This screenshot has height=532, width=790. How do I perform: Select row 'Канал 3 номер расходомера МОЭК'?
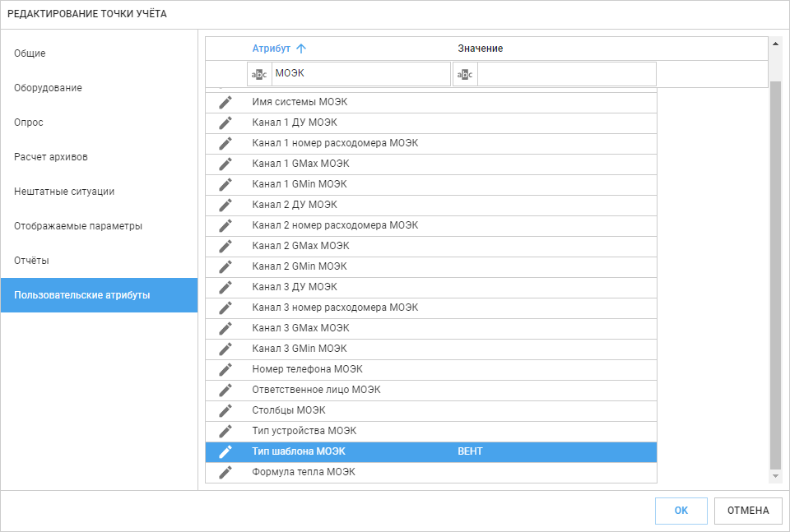click(431, 308)
